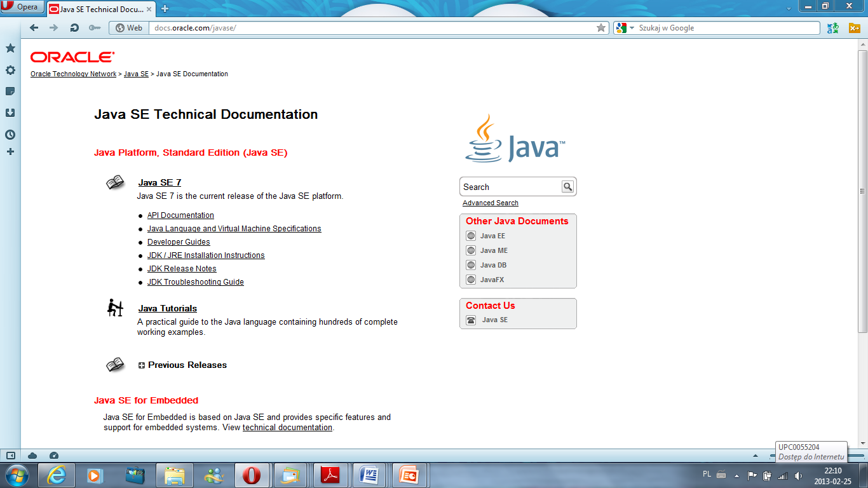The width and height of the screenshot is (868, 488).
Task: Click the translate extension icon in toolbar
Action: 832,28
